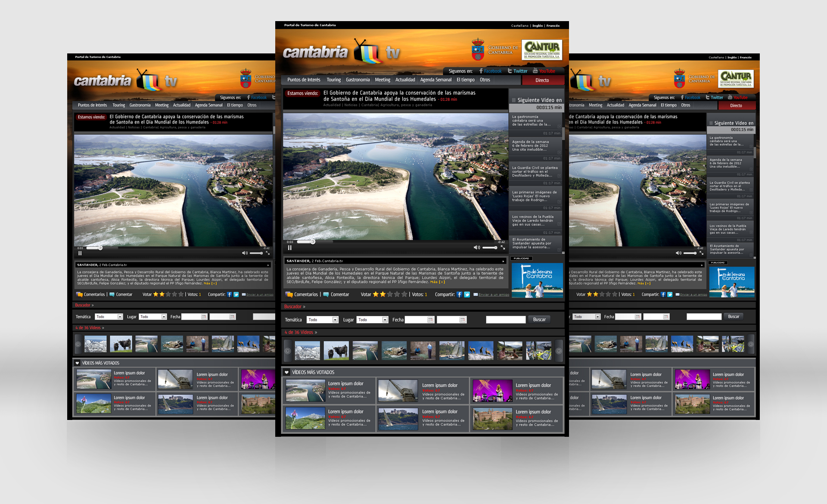Pause the video in the left page player
The width and height of the screenshot is (827, 504).
80,253
